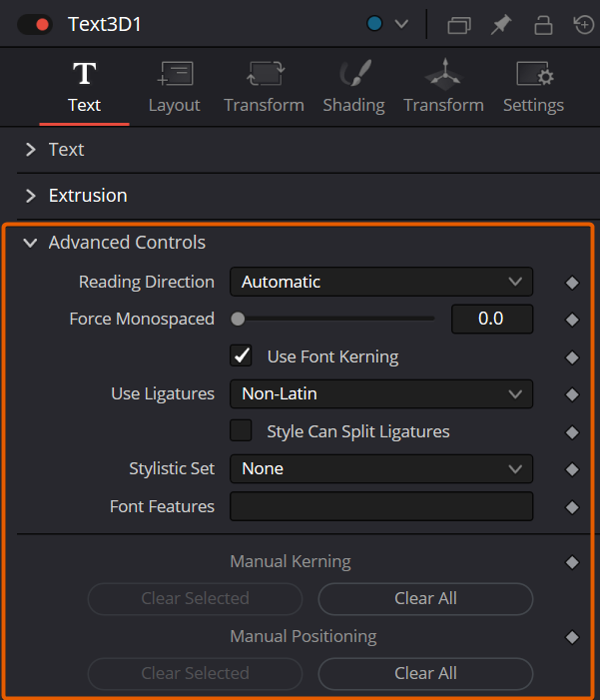The image size is (600, 700).
Task: Click the lock icon for Text3D1
Action: pyautogui.click(x=543, y=25)
